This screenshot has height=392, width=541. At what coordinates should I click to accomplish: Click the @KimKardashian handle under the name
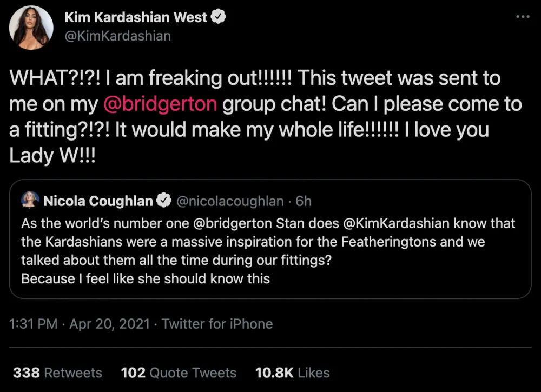click(117, 36)
